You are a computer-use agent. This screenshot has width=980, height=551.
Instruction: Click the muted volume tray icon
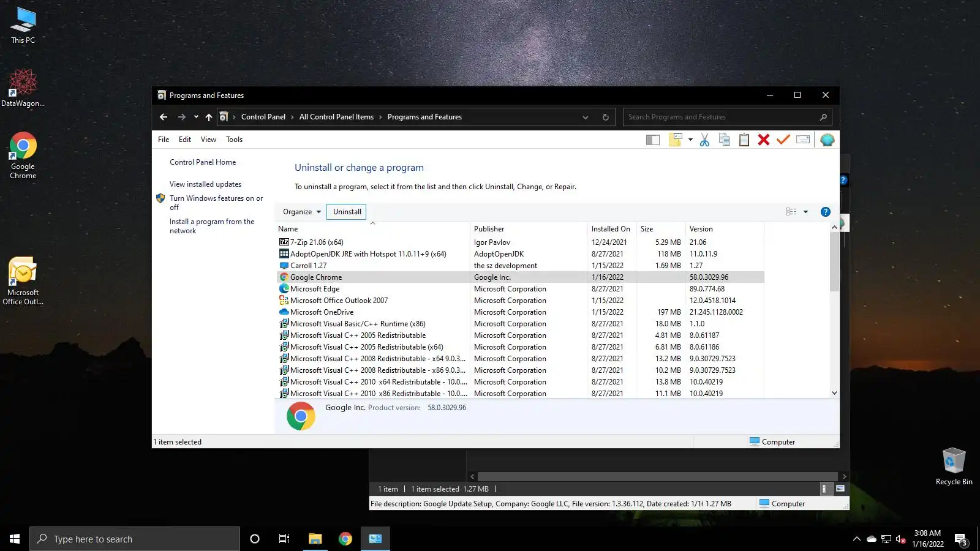(x=900, y=539)
